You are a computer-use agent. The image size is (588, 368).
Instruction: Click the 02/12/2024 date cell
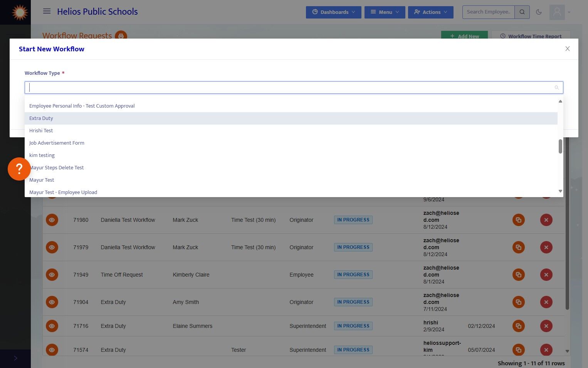pos(482,326)
